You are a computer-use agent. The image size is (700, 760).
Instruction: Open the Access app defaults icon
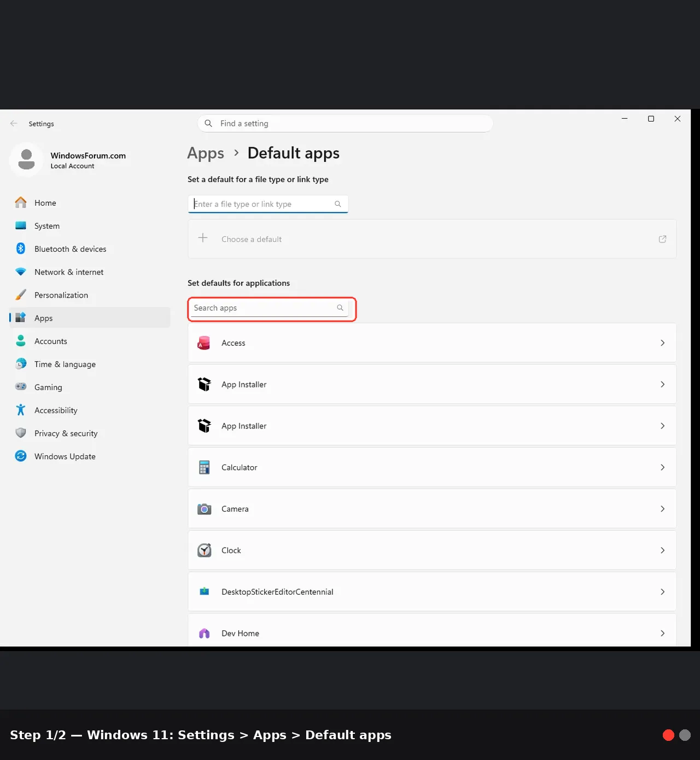[x=204, y=343]
